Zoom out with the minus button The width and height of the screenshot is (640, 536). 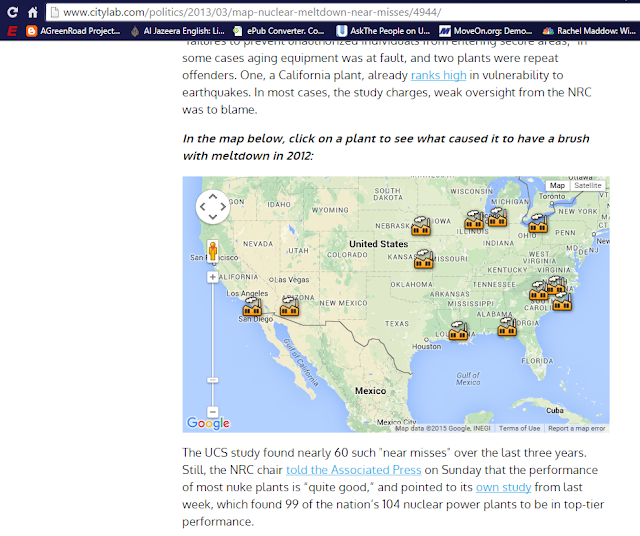(212, 411)
